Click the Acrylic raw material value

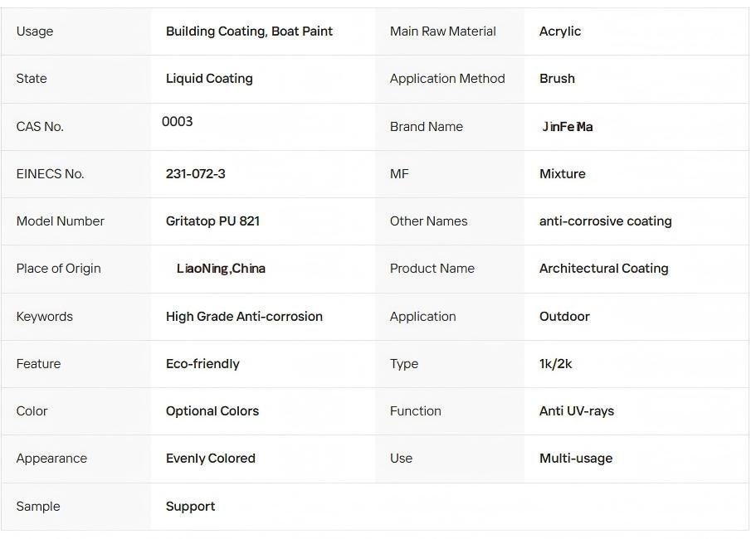click(x=560, y=32)
